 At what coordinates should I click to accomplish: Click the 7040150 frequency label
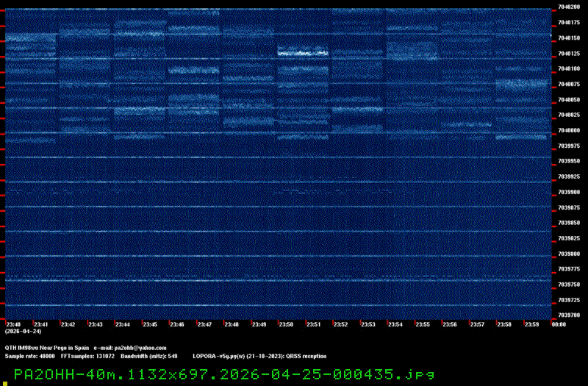(569, 38)
